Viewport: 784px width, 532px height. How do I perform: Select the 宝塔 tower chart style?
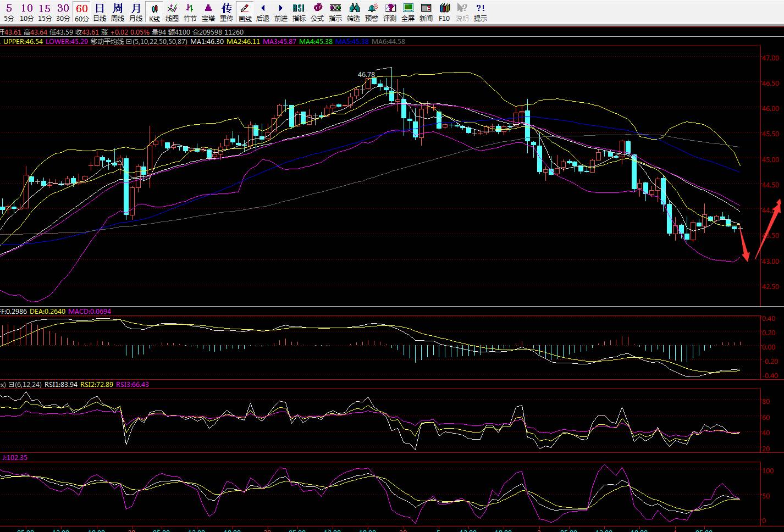[x=208, y=12]
